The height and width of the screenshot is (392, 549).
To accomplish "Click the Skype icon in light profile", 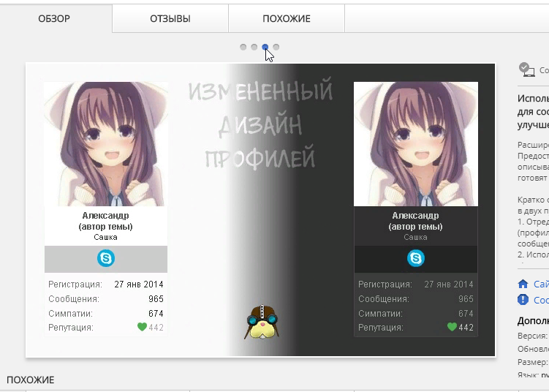I will (106, 258).
